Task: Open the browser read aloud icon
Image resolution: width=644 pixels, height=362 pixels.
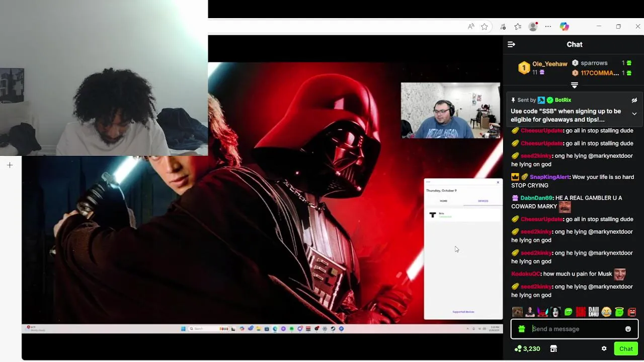Action: [x=471, y=27]
